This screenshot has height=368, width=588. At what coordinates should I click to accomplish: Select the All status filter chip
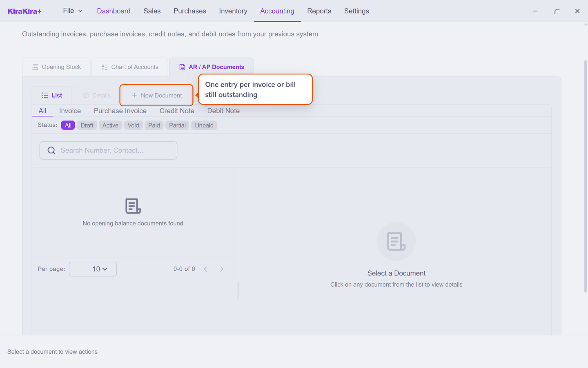point(68,125)
